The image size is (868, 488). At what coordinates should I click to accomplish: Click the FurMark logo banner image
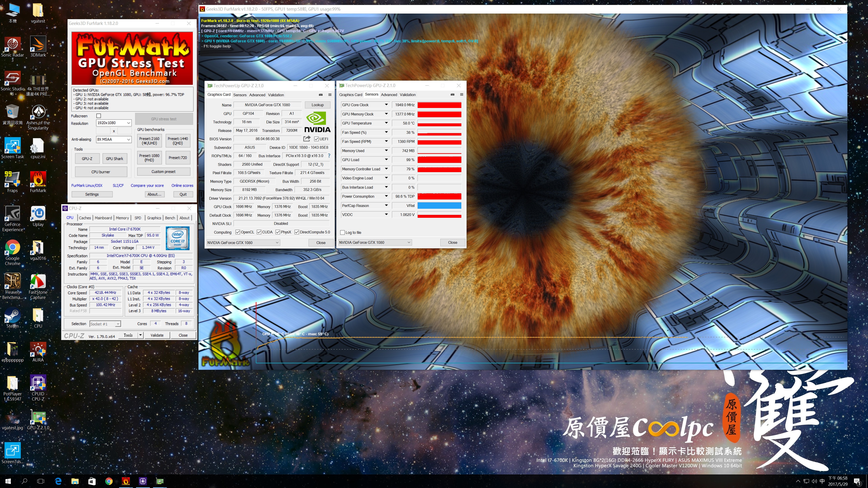tap(132, 59)
